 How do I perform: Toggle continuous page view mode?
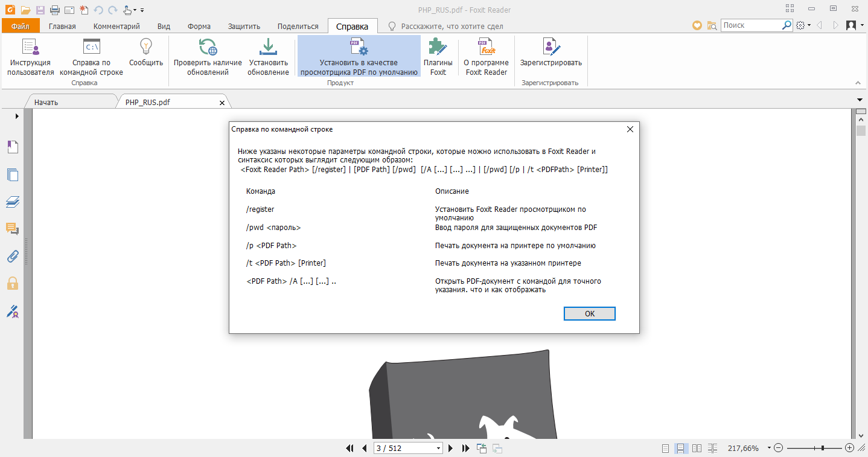point(680,448)
